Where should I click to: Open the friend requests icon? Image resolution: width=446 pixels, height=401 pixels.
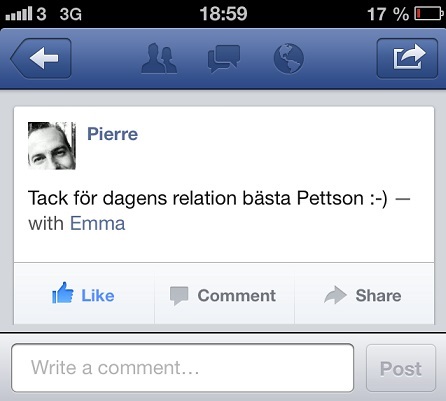pyautogui.click(x=159, y=58)
